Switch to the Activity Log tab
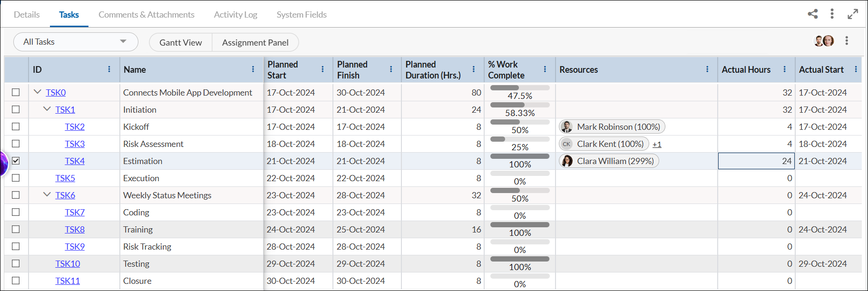The image size is (868, 291). click(x=235, y=15)
